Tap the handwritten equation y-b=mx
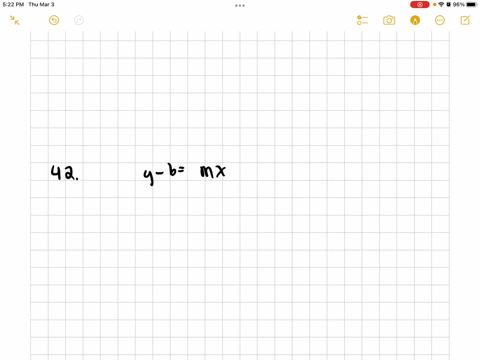This screenshot has height=360, width=480. point(185,175)
